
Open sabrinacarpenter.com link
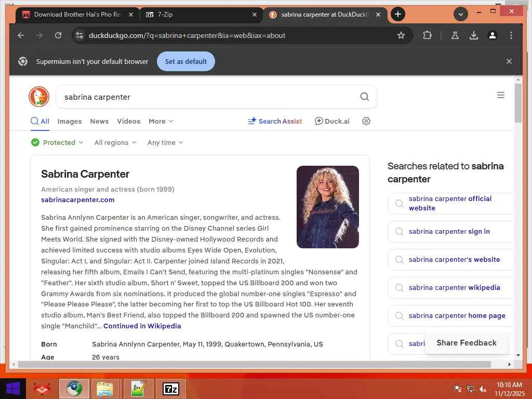pyautogui.click(x=78, y=199)
